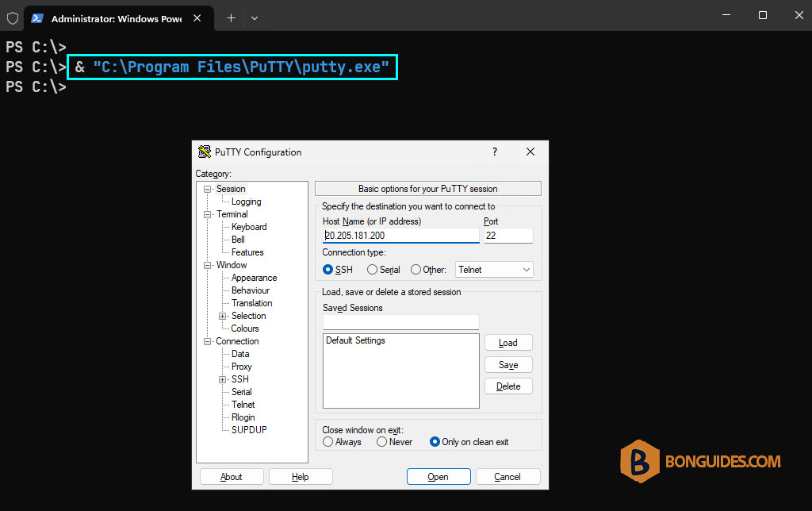Select the Data category

coord(240,354)
